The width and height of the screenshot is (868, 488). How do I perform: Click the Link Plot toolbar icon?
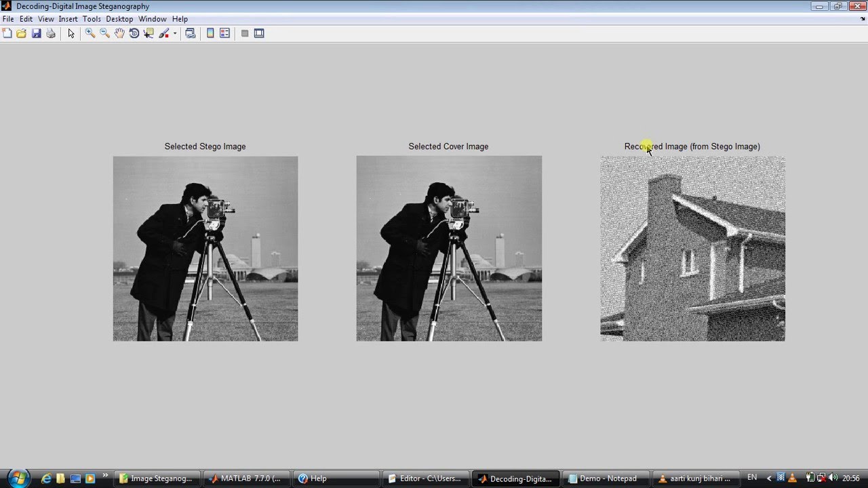191,33
